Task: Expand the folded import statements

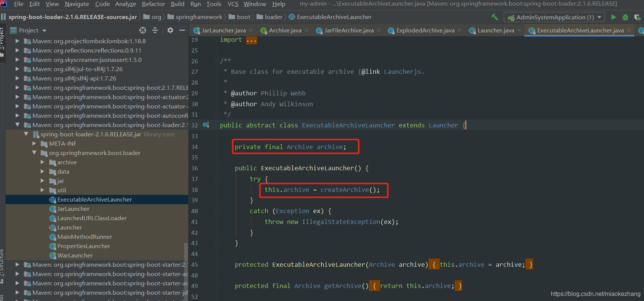Action: 251,40
